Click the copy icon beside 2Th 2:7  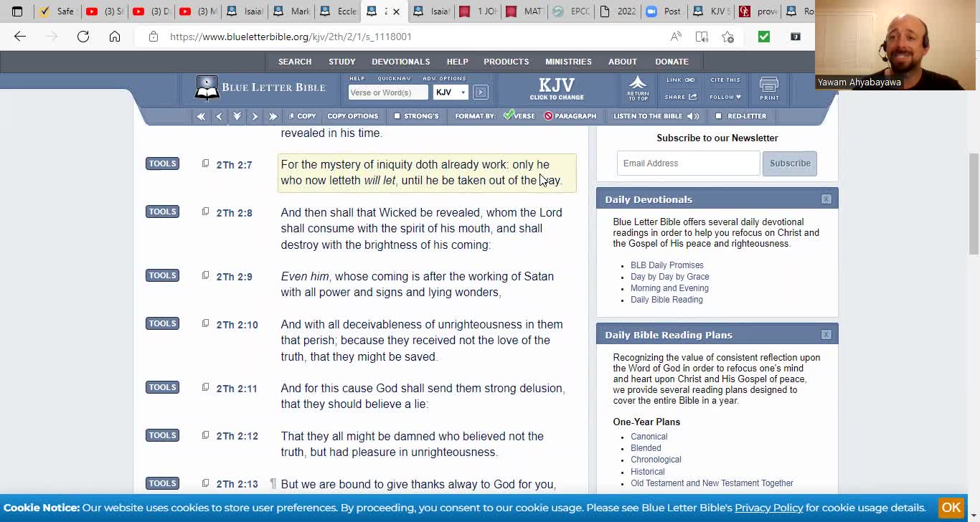(x=205, y=163)
